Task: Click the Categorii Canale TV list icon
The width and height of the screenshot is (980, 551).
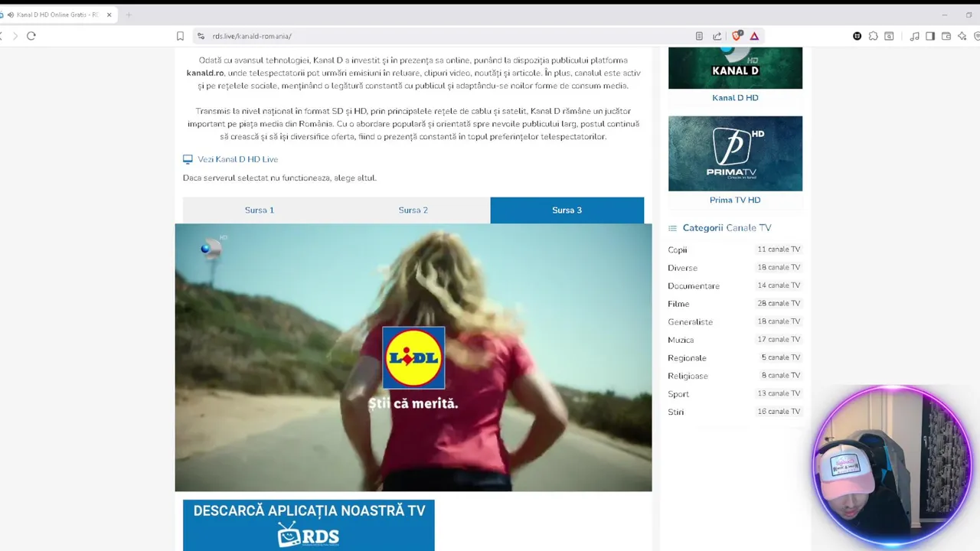Action: coord(672,228)
